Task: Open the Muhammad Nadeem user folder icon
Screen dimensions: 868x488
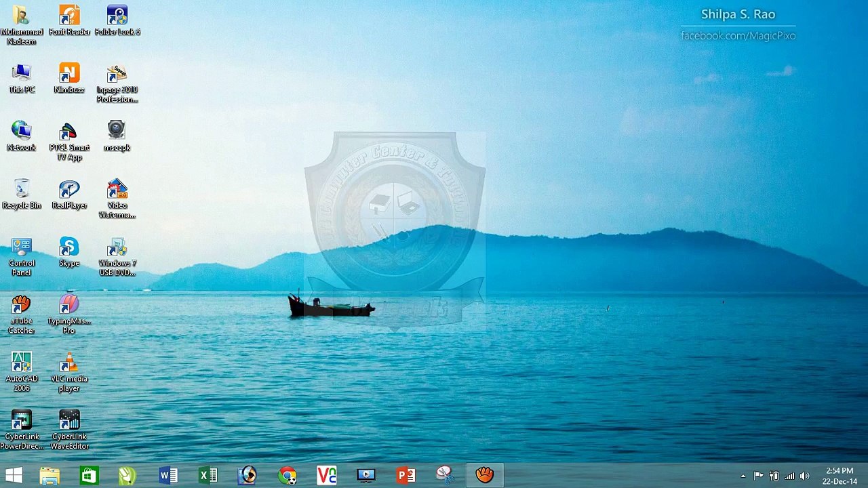Action: coord(22,25)
